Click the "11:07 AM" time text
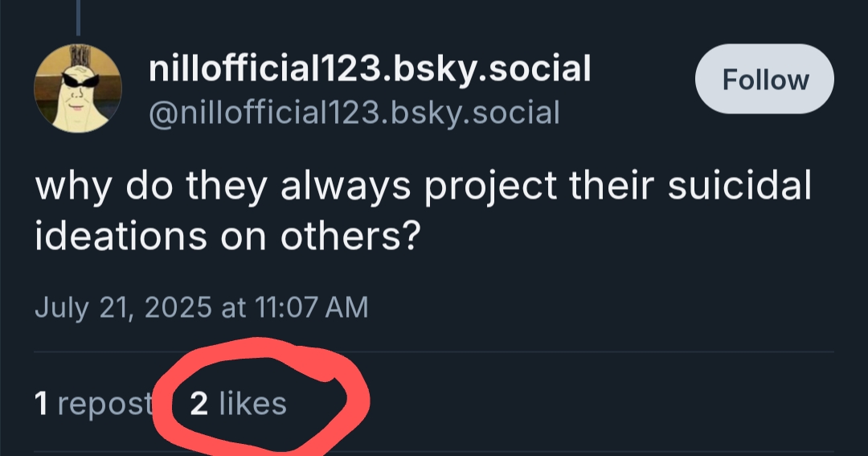 click(311, 307)
